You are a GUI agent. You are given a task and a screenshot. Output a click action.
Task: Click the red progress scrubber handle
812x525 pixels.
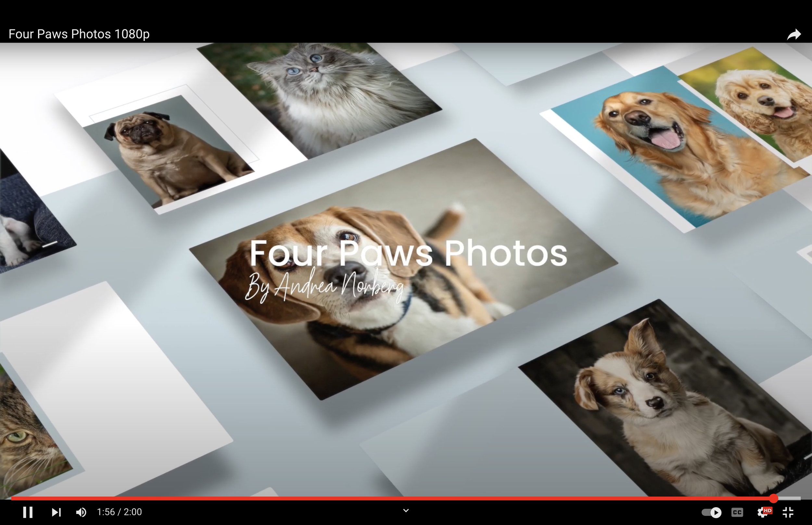tap(773, 498)
